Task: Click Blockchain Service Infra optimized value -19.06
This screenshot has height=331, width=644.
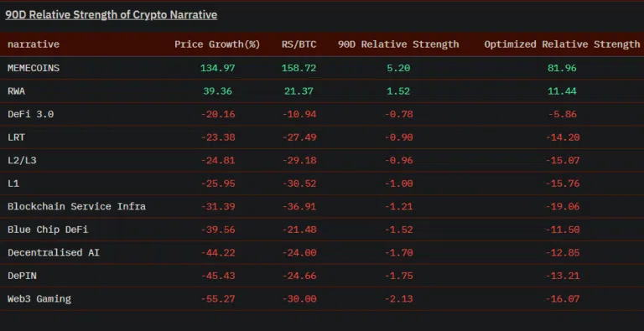Action: [563, 206]
